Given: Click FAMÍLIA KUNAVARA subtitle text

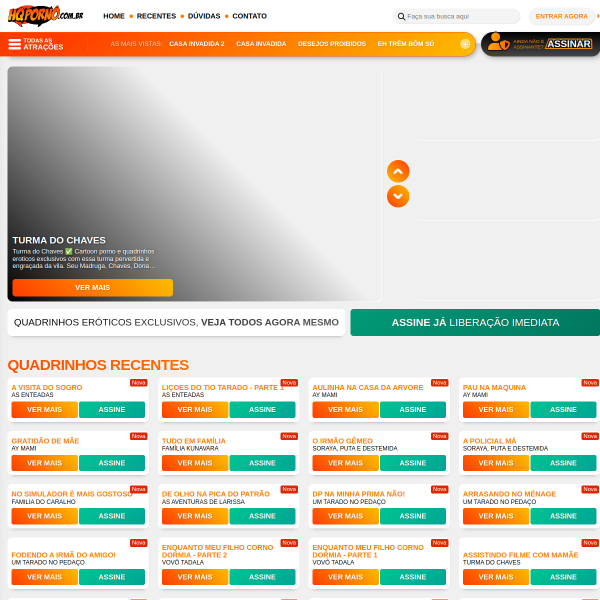Looking at the screenshot, I should [x=190, y=448].
